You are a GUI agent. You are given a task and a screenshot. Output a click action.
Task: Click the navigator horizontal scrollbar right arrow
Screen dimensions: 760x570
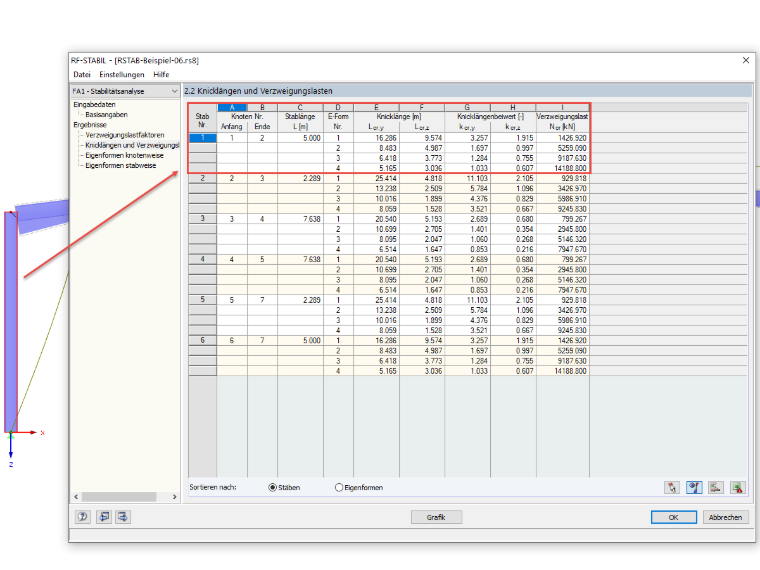[174, 497]
